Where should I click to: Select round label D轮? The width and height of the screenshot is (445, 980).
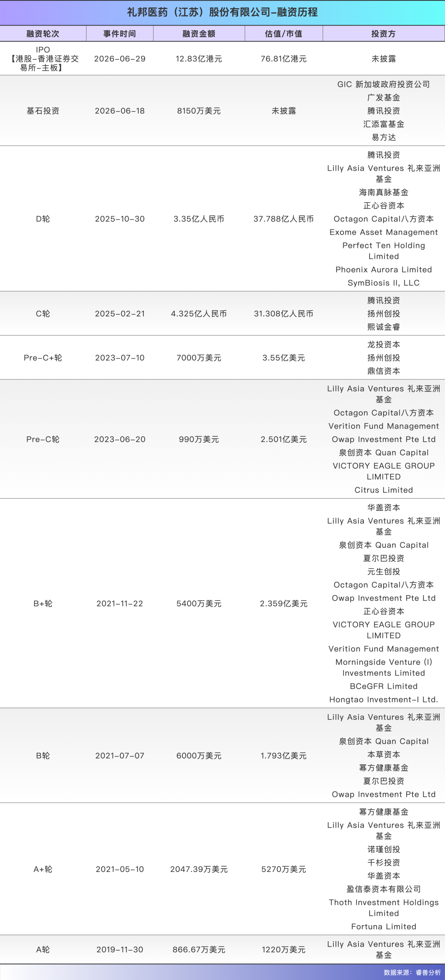tap(43, 219)
